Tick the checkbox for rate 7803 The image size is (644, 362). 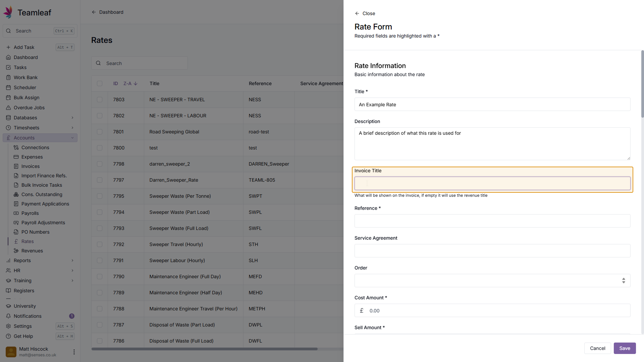tap(100, 100)
